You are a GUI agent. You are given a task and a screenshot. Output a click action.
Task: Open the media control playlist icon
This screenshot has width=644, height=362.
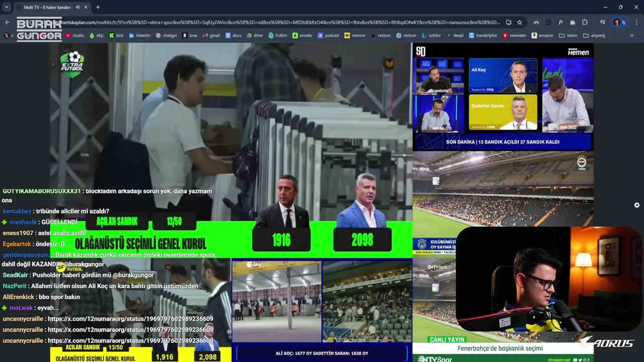click(x=602, y=22)
